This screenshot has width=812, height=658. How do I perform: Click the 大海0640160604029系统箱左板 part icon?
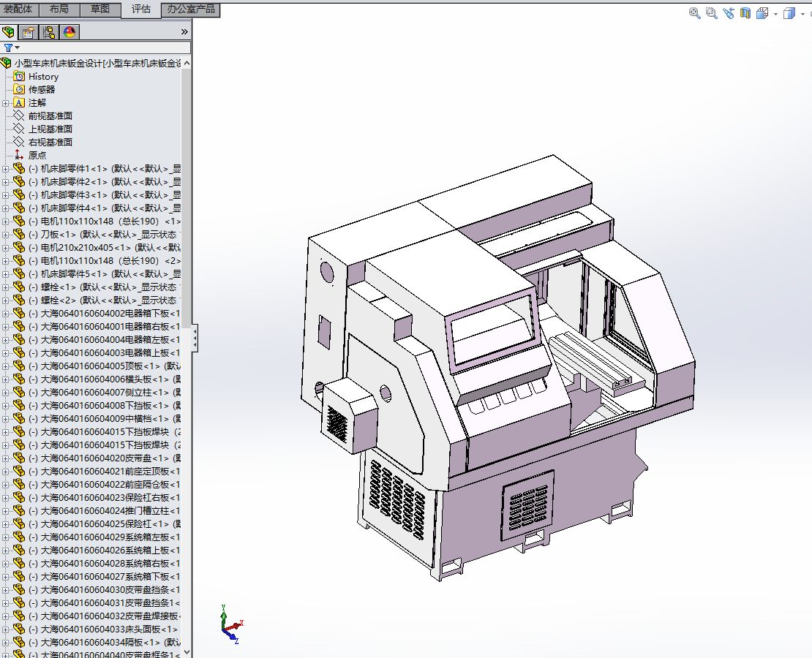click(x=19, y=537)
